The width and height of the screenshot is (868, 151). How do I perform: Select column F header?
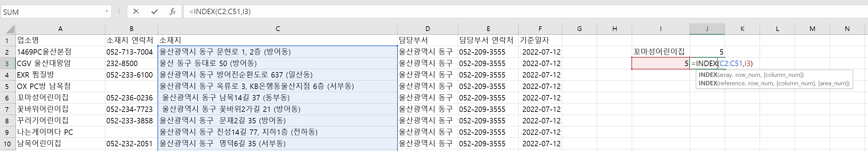540,29
